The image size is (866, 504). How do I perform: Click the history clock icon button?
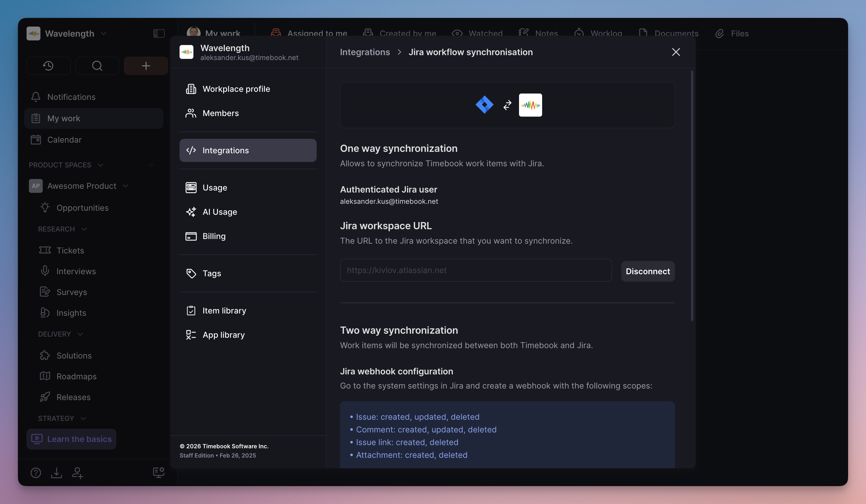(x=48, y=66)
